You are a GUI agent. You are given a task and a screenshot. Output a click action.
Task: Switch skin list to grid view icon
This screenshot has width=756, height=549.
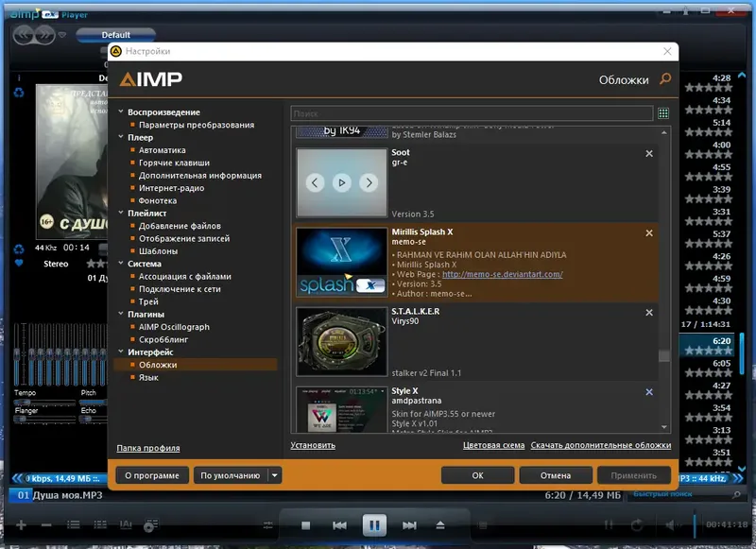pos(663,113)
